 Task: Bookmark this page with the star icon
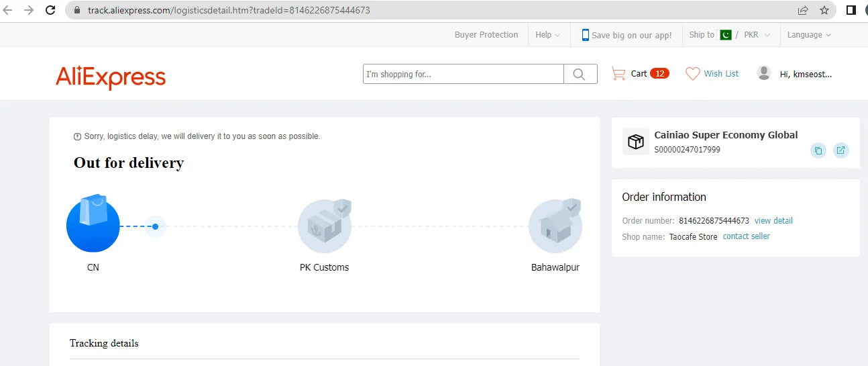[824, 10]
